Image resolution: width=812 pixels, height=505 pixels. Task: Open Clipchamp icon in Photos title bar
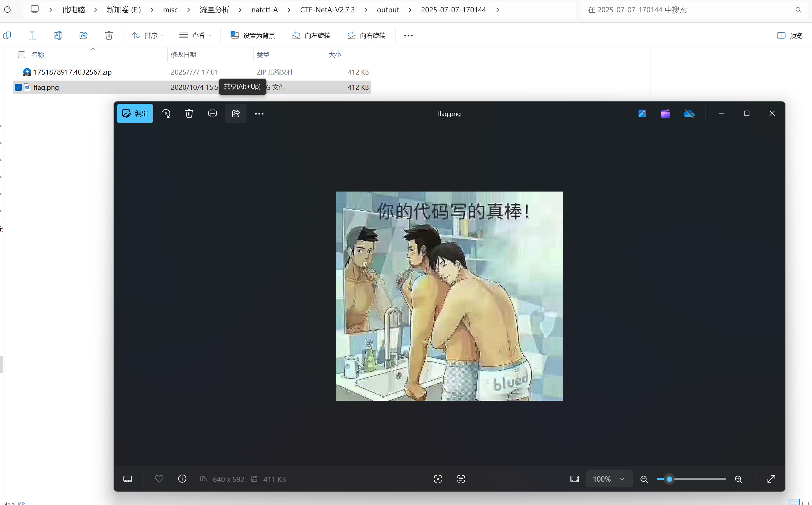[x=666, y=113]
